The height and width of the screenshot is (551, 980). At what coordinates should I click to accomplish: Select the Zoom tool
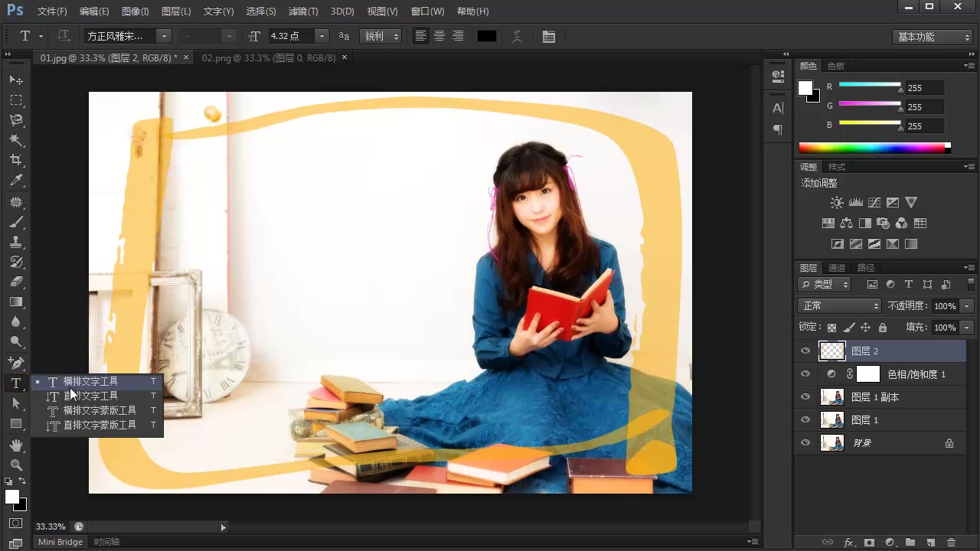click(x=15, y=465)
